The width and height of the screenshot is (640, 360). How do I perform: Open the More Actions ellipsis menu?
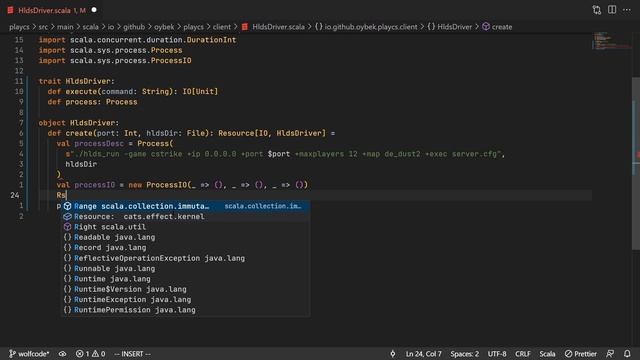(627, 10)
